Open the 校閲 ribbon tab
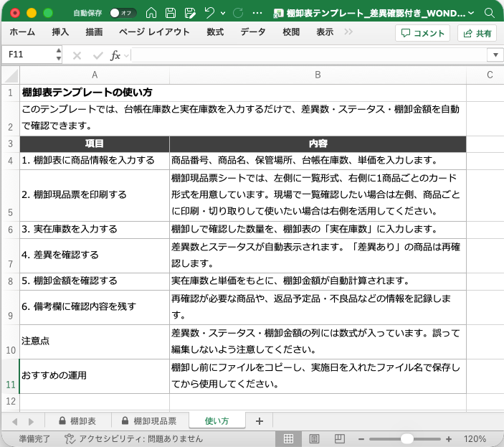This screenshot has height=447, width=504. click(291, 32)
